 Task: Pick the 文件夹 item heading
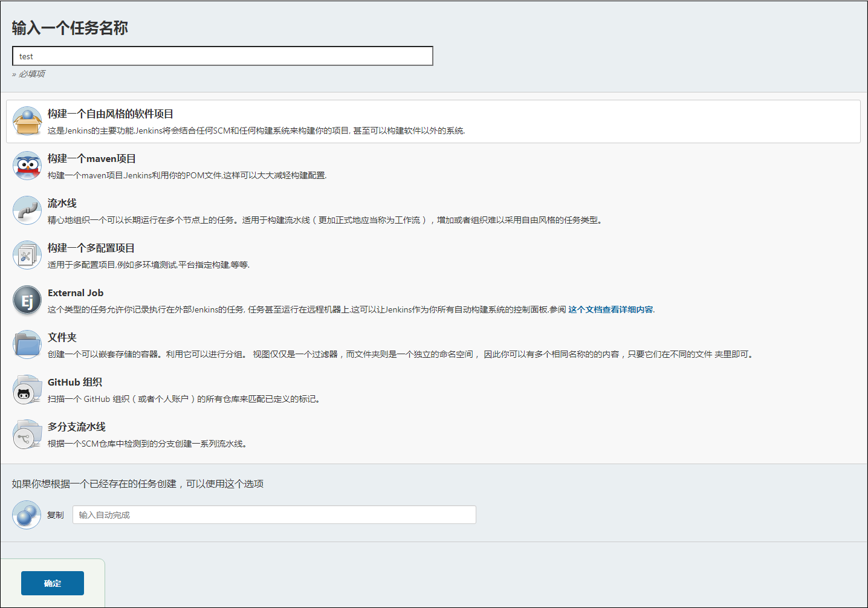(x=62, y=337)
